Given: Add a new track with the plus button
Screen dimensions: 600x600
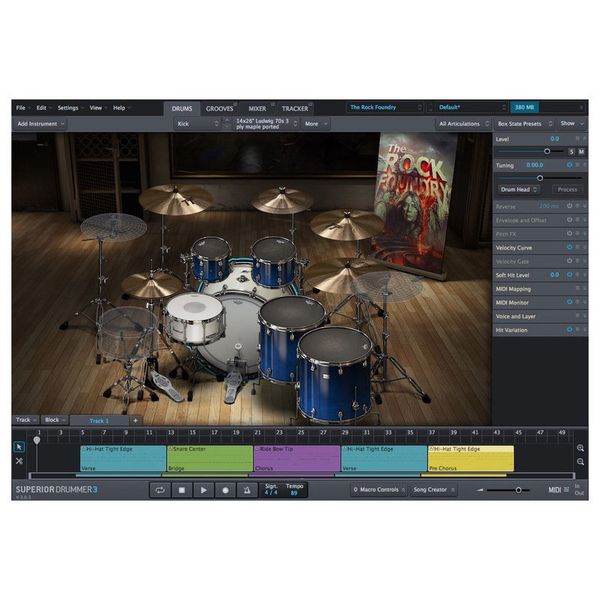Looking at the screenshot, I should 135,421.
